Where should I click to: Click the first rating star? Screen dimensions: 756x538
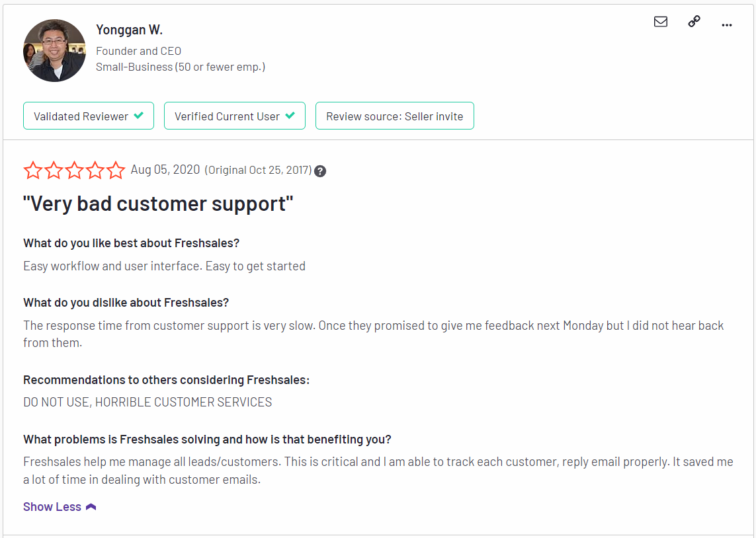coord(32,170)
